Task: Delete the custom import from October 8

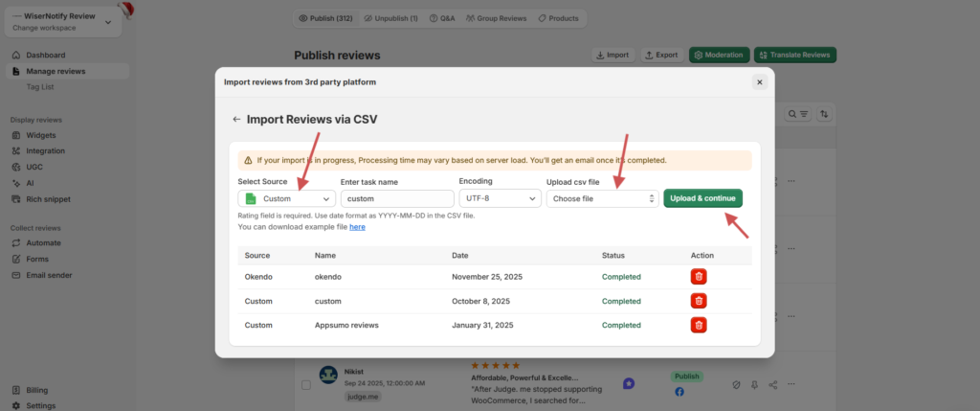Action: (x=700, y=301)
